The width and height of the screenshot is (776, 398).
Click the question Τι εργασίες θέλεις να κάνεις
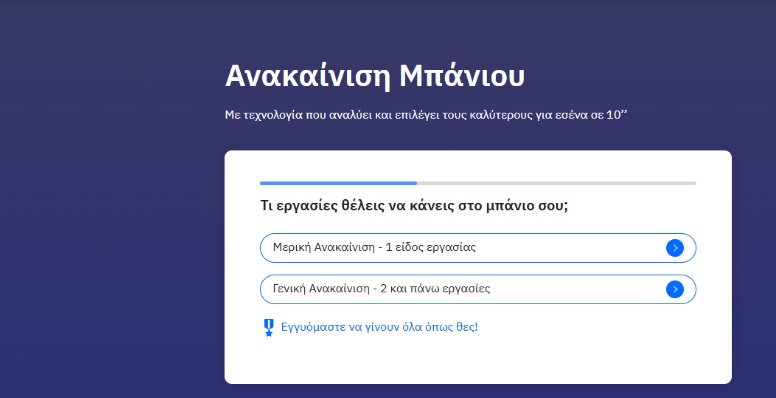414,205
